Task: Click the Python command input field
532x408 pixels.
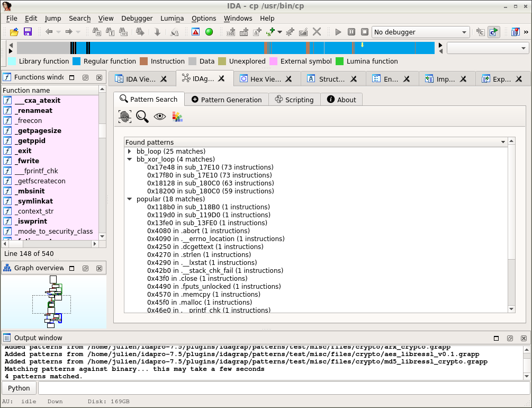Action: [x=283, y=388]
